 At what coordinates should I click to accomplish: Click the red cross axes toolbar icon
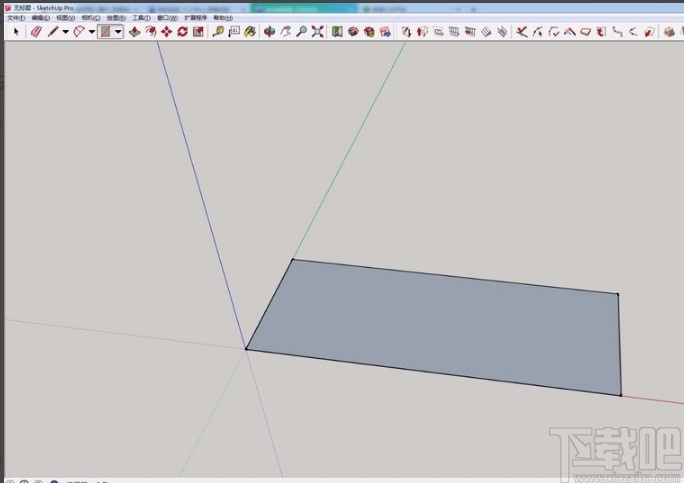[522, 31]
